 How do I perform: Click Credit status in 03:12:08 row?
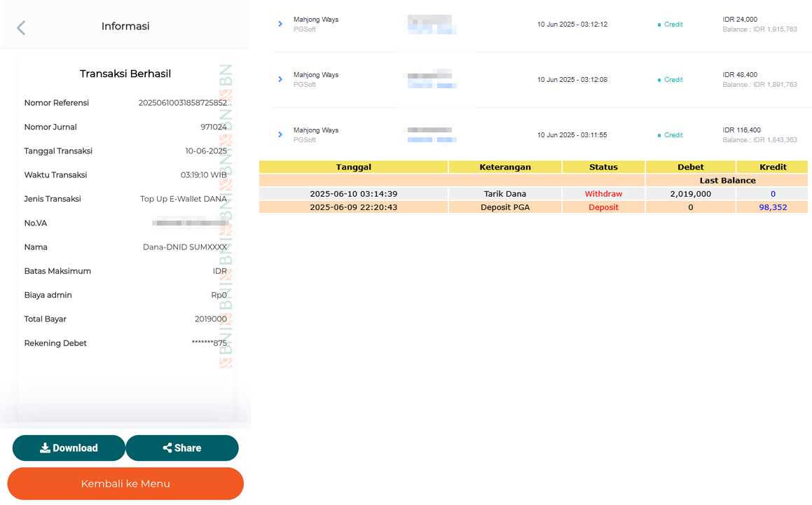pos(670,80)
